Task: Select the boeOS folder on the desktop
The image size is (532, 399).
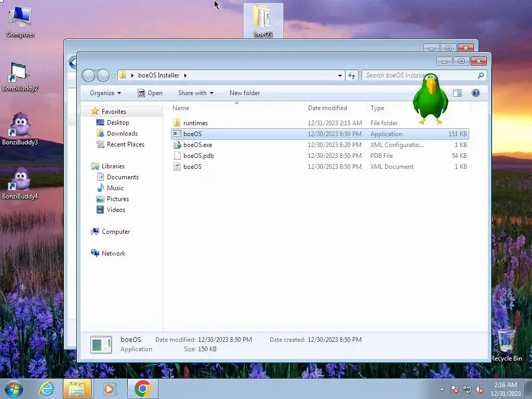Action: 263,20
